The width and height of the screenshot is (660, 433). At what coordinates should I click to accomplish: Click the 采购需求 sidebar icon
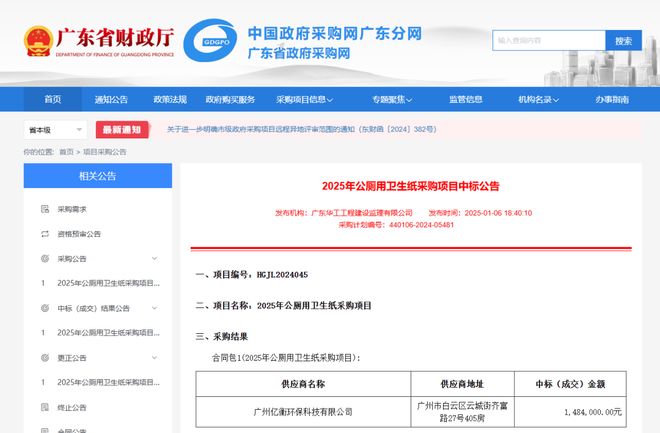(x=45, y=209)
